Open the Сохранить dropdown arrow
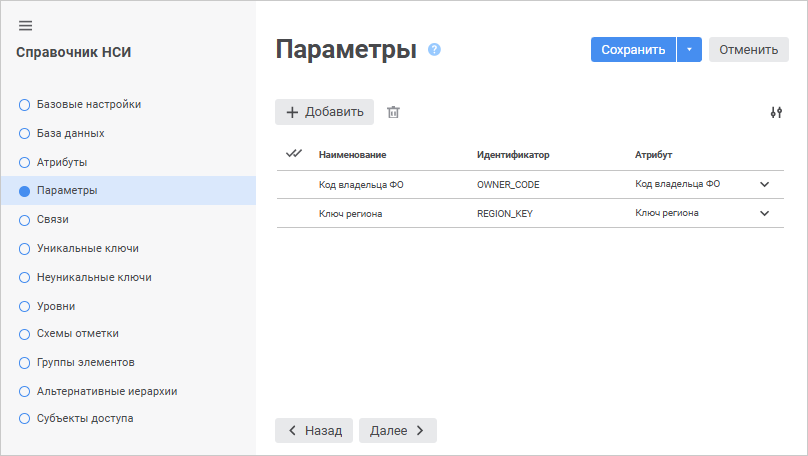Viewport: 808px width, 456px height. click(689, 50)
